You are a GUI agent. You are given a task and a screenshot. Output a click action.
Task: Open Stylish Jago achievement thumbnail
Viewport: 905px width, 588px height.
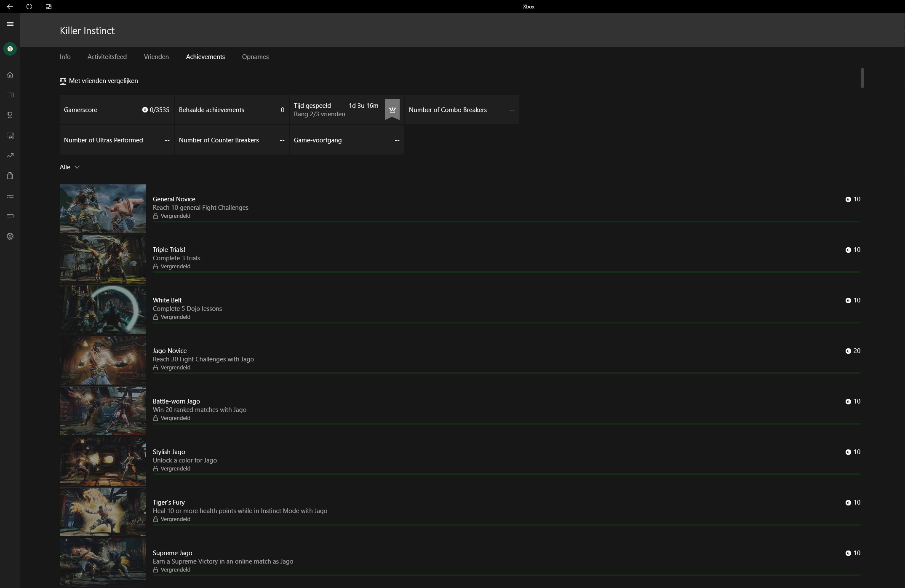pyautogui.click(x=103, y=461)
